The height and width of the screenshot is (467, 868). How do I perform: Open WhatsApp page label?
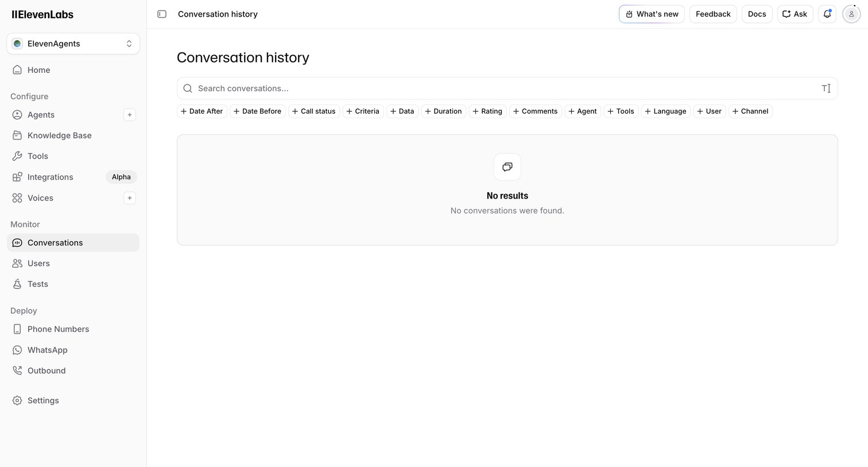click(x=47, y=350)
